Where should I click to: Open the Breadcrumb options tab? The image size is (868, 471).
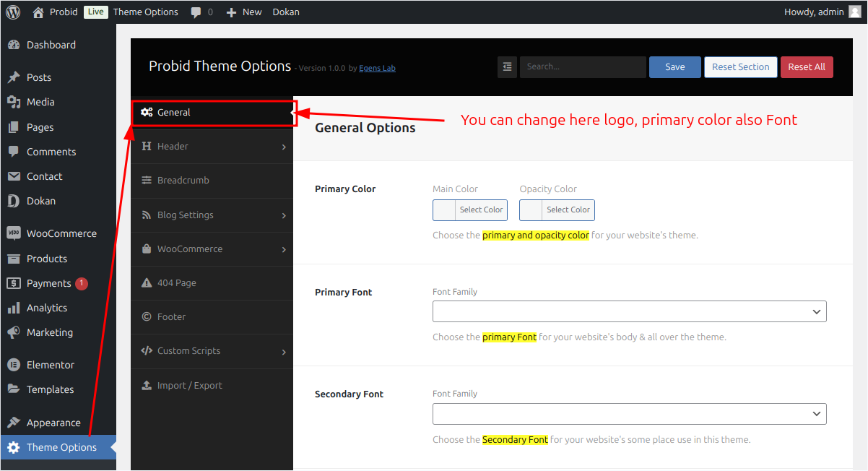tap(212, 181)
